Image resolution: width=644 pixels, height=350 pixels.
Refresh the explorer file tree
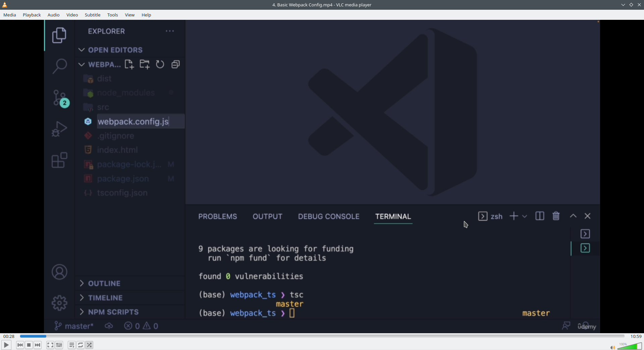tap(160, 64)
